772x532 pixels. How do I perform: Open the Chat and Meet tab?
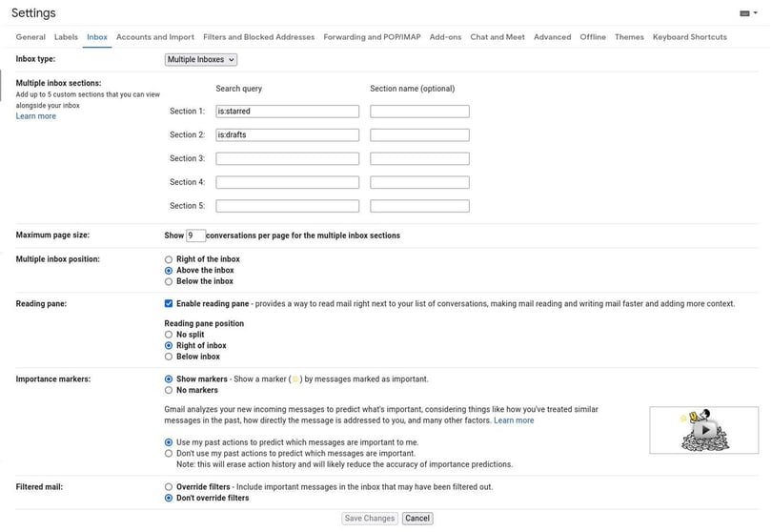[498, 37]
